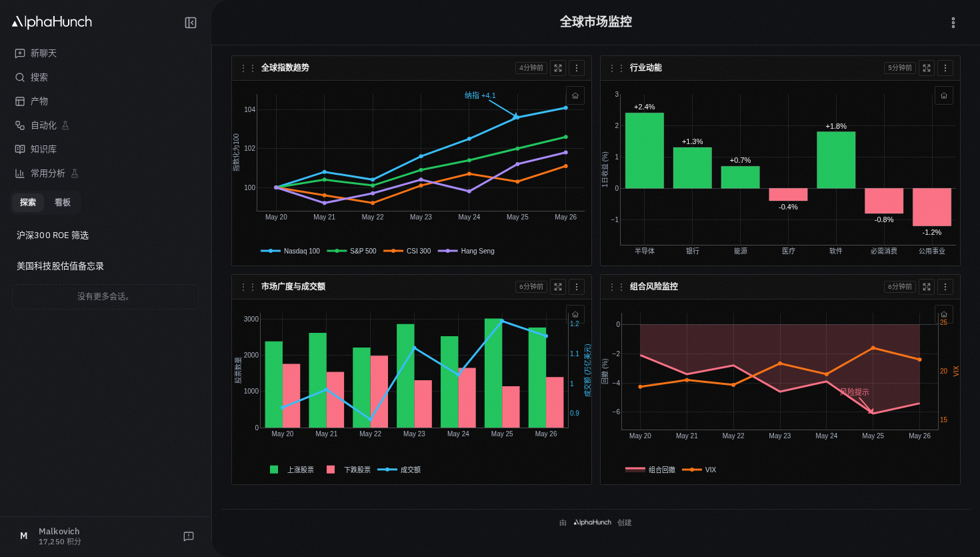Click the 软件 +1.8% bar
The width and height of the screenshot is (980, 557).
pyautogui.click(x=836, y=160)
